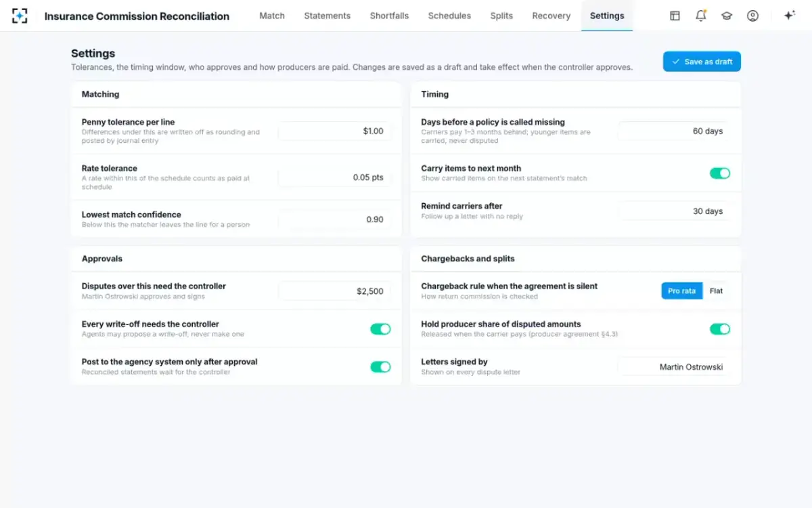
Task: Open the Schedules tab
Action: click(x=449, y=16)
